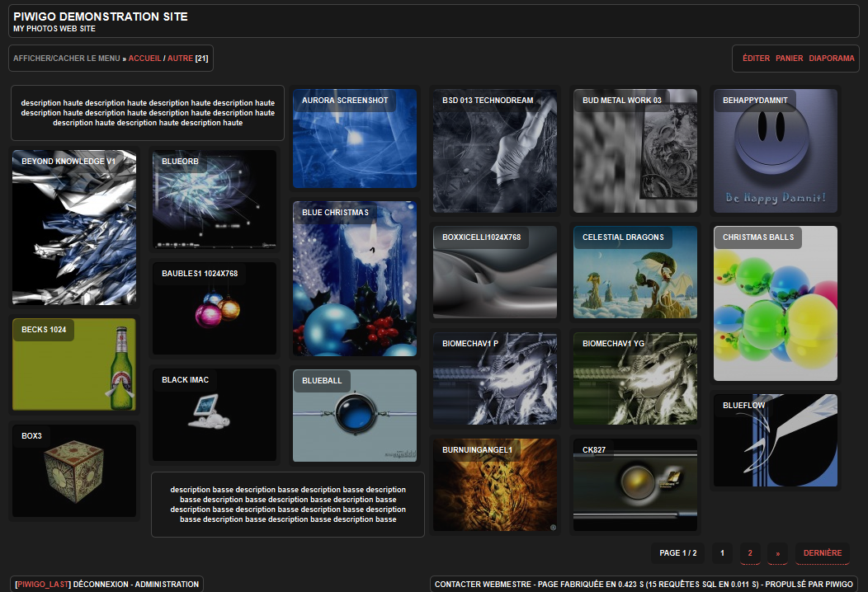This screenshot has height=592, width=868.
Task: Go to page 2 of the gallery
Action: tap(750, 553)
